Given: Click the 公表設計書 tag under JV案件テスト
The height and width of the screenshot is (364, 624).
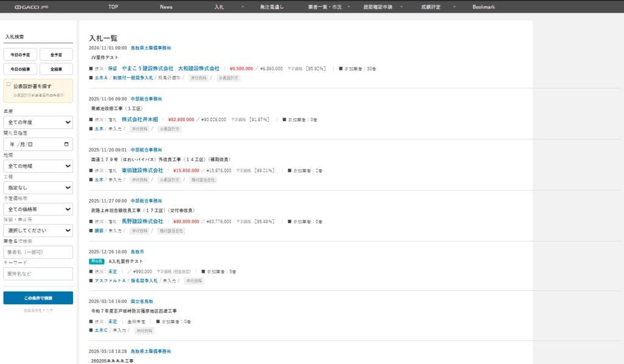Looking at the screenshot, I should pos(229,78).
